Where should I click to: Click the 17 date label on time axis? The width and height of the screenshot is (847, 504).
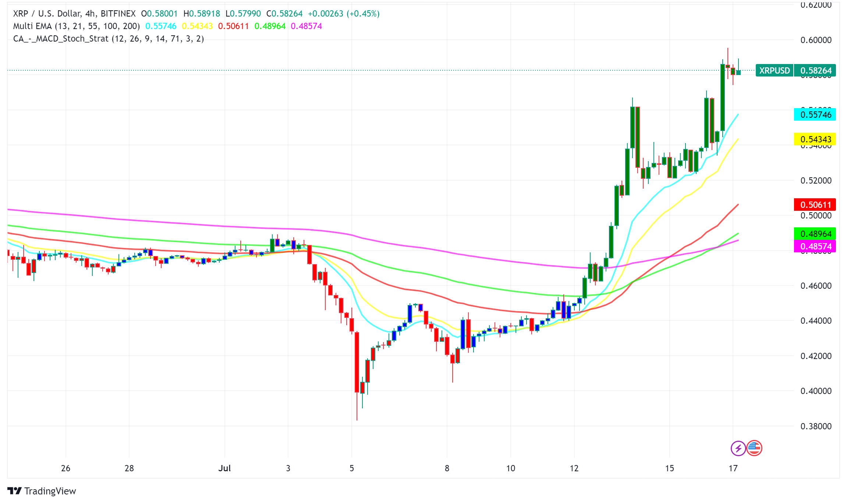(x=733, y=468)
